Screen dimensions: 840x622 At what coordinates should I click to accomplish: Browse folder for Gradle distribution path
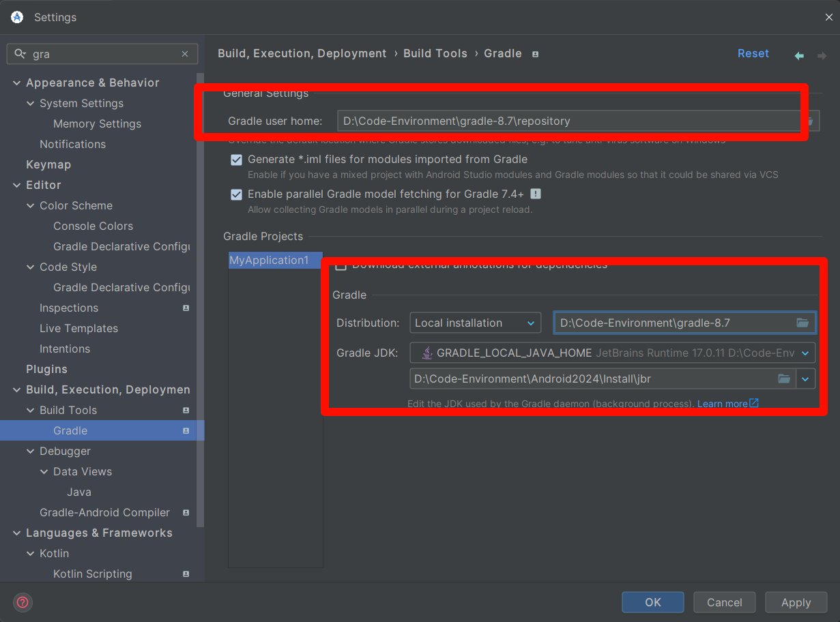click(802, 323)
